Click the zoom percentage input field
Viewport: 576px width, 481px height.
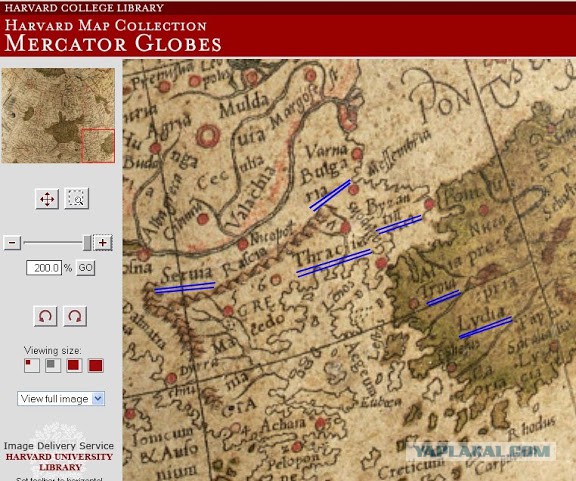pyautogui.click(x=44, y=268)
